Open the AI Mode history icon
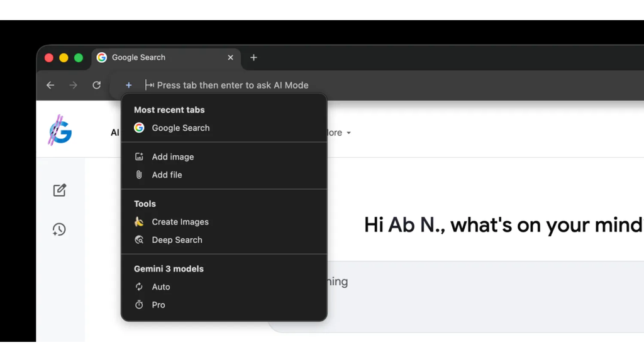644x362 pixels. tap(60, 229)
